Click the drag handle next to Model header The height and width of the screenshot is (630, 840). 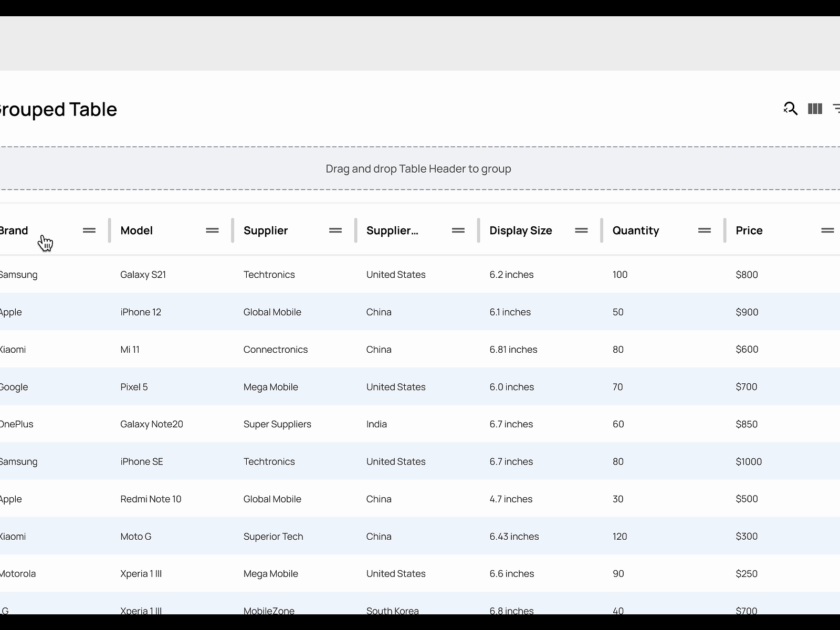tap(212, 230)
